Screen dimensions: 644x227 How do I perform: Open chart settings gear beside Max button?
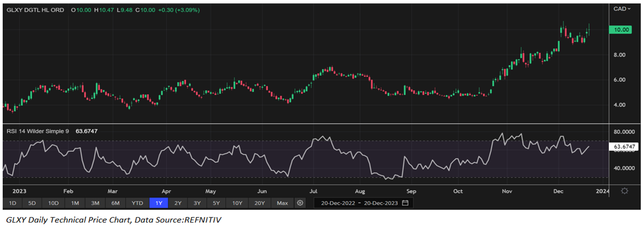coord(300,203)
